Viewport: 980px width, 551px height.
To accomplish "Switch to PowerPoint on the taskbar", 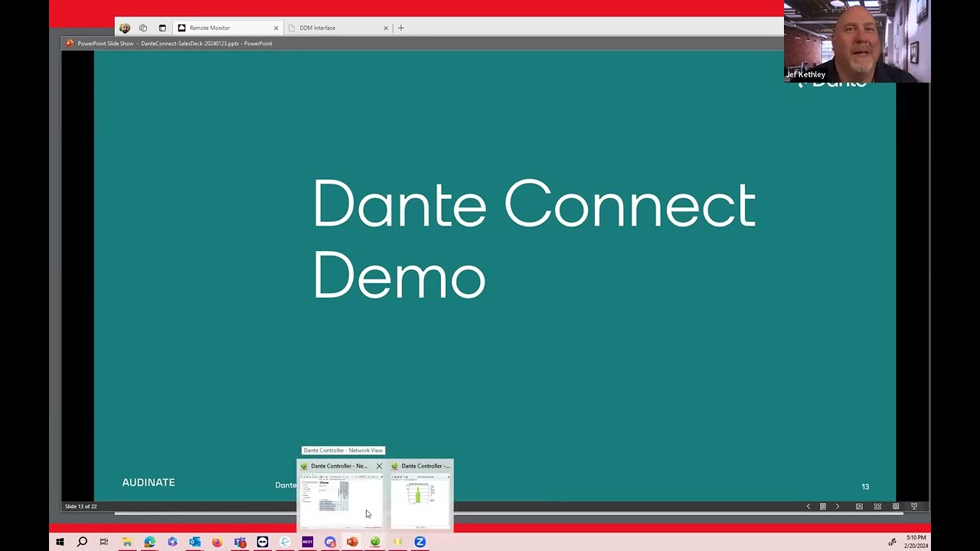I will [352, 542].
